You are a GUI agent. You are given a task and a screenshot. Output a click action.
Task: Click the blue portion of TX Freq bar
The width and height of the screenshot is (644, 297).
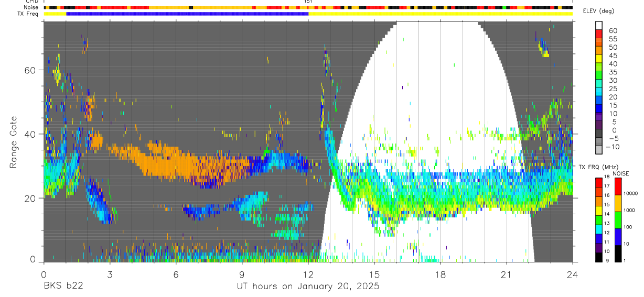(x=187, y=14)
